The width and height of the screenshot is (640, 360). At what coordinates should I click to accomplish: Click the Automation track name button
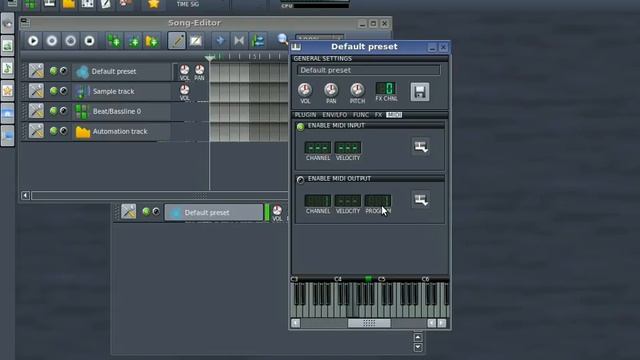(x=122, y=131)
